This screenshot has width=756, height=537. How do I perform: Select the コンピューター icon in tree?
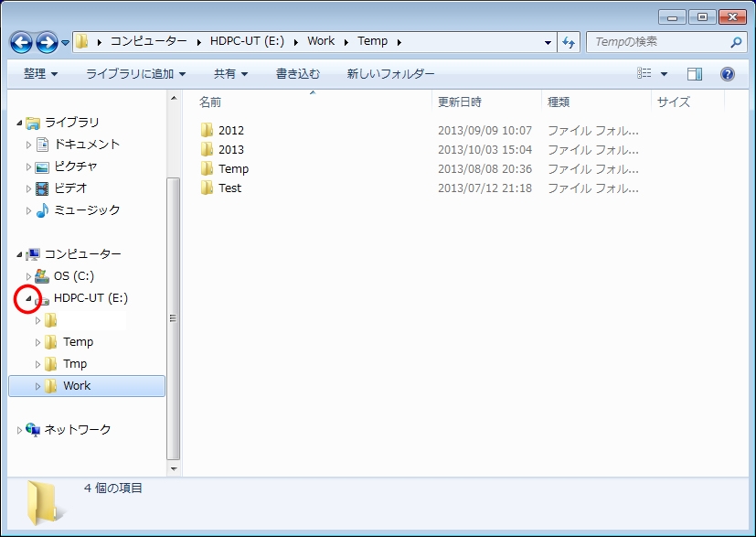click(33, 253)
